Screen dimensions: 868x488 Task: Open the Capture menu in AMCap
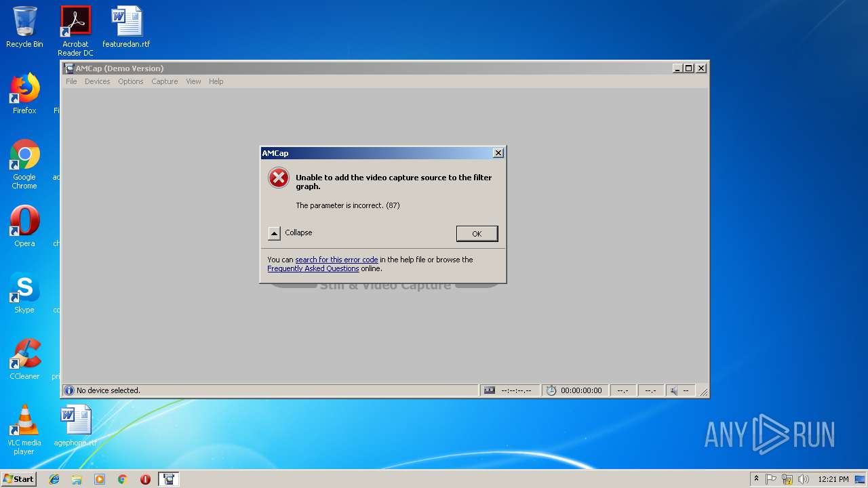click(164, 81)
